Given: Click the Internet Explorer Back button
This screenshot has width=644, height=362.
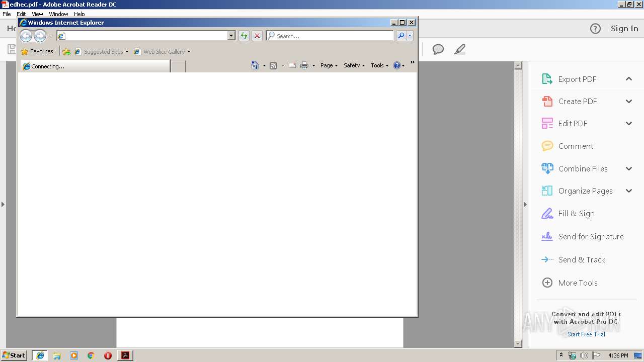Looking at the screenshot, I should tap(26, 36).
